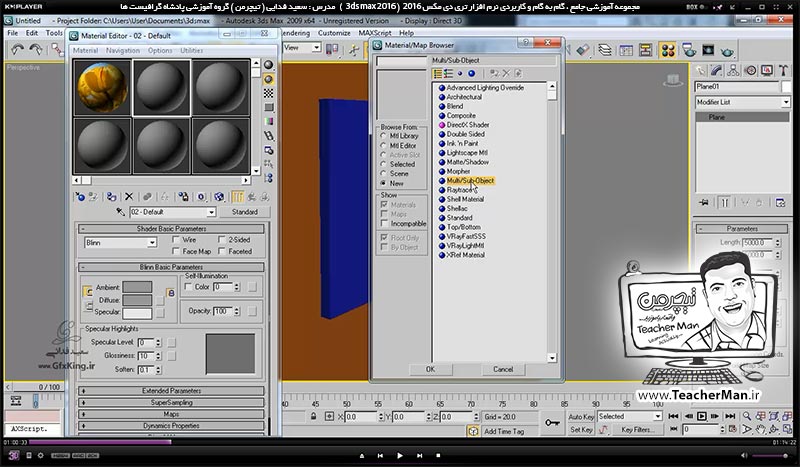This screenshot has width=800, height=467.
Task: Enable the Faceted checkbox
Action: pos(222,251)
